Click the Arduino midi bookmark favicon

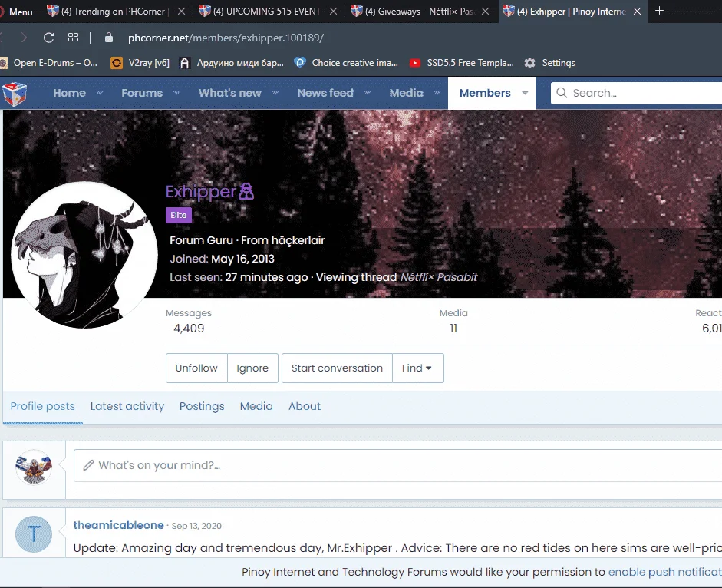(x=185, y=63)
